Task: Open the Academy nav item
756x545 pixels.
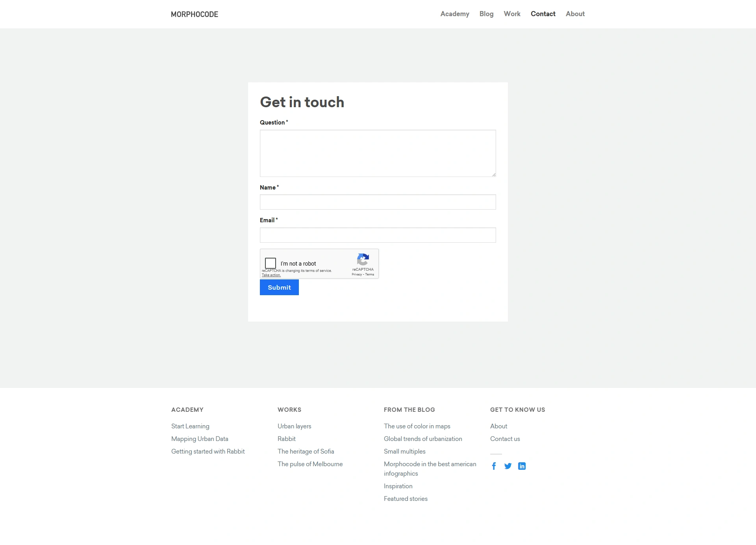Action: click(455, 14)
